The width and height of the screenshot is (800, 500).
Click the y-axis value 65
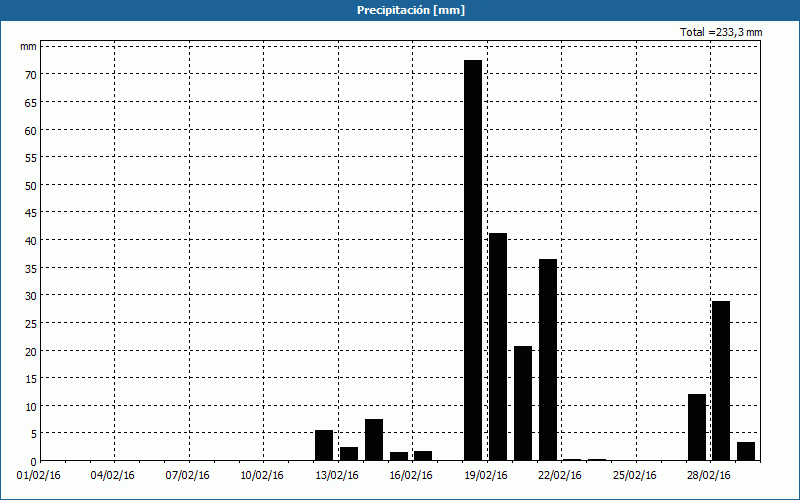(31, 103)
